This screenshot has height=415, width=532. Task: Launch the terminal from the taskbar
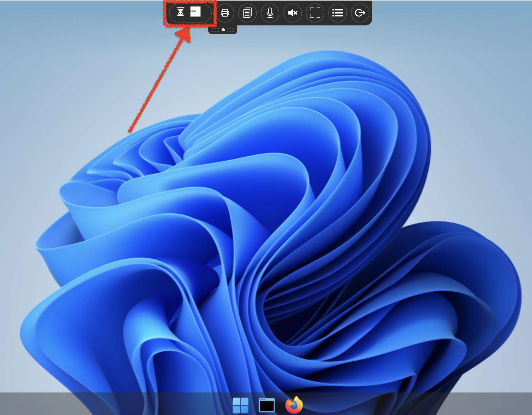[x=267, y=405]
